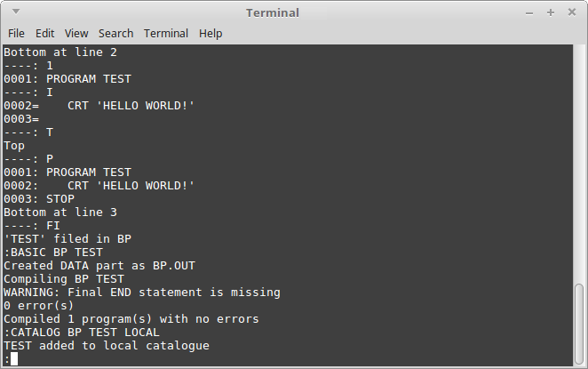Open the Search menu
This screenshot has width=588, height=369.
(x=115, y=34)
